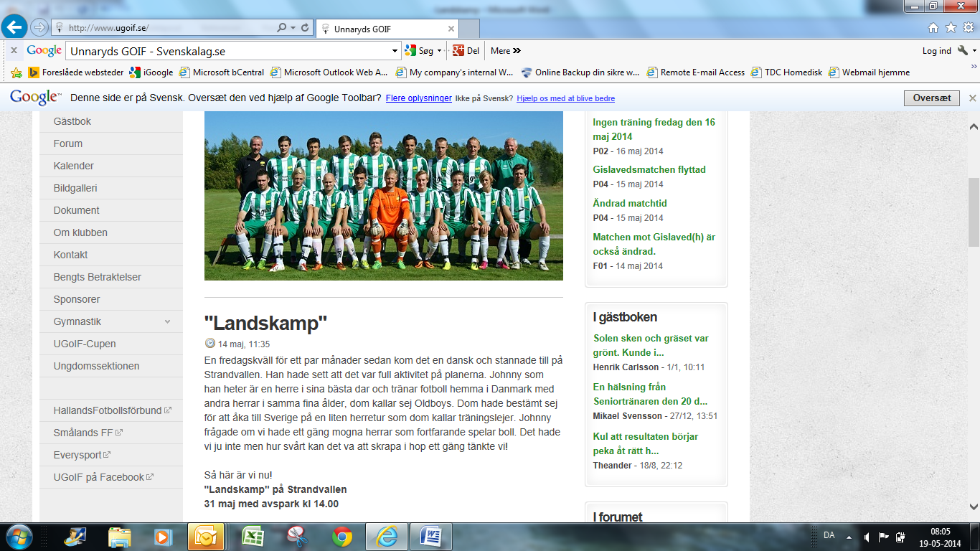Screen dimensions: 980x551
Task: Open Favorites star icon at top right
Action: click(x=951, y=28)
